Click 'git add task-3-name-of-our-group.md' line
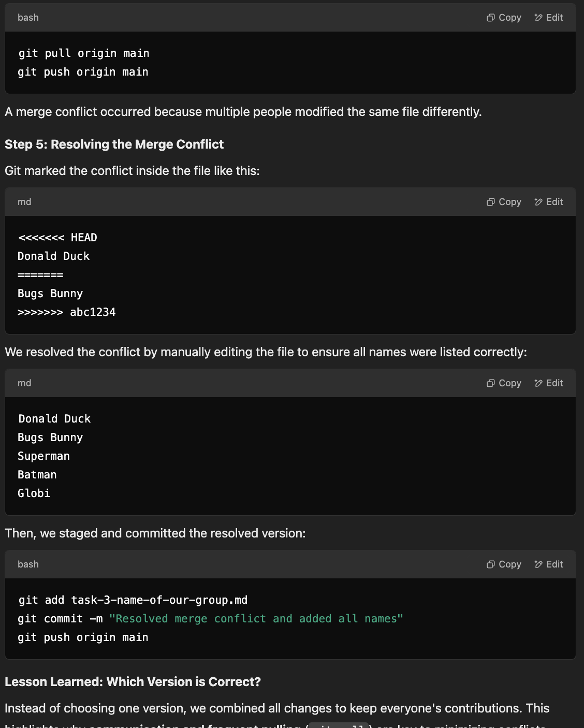This screenshot has height=728, width=584. pos(133,600)
